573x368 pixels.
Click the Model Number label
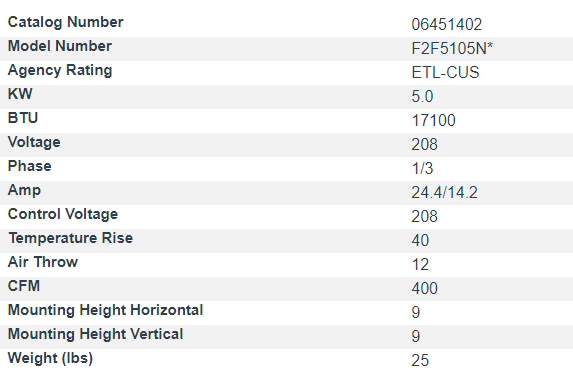[x=60, y=46]
